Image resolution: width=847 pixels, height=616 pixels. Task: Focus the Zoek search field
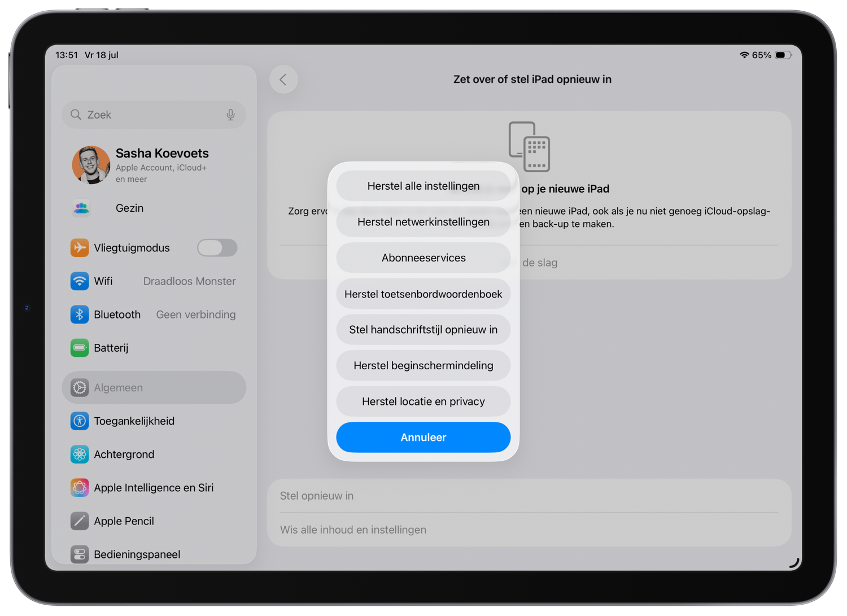pyautogui.click(x=154, y=115)
